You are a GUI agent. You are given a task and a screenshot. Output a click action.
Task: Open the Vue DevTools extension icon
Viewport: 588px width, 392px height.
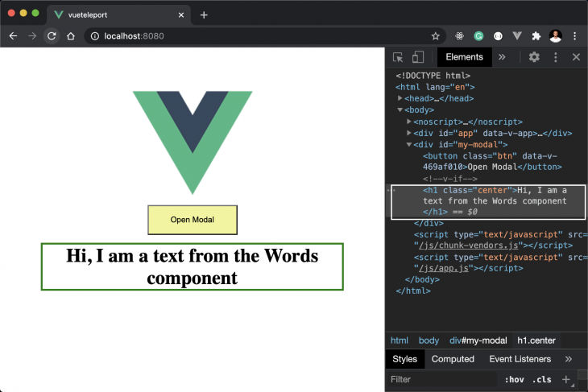coord(516,36)
